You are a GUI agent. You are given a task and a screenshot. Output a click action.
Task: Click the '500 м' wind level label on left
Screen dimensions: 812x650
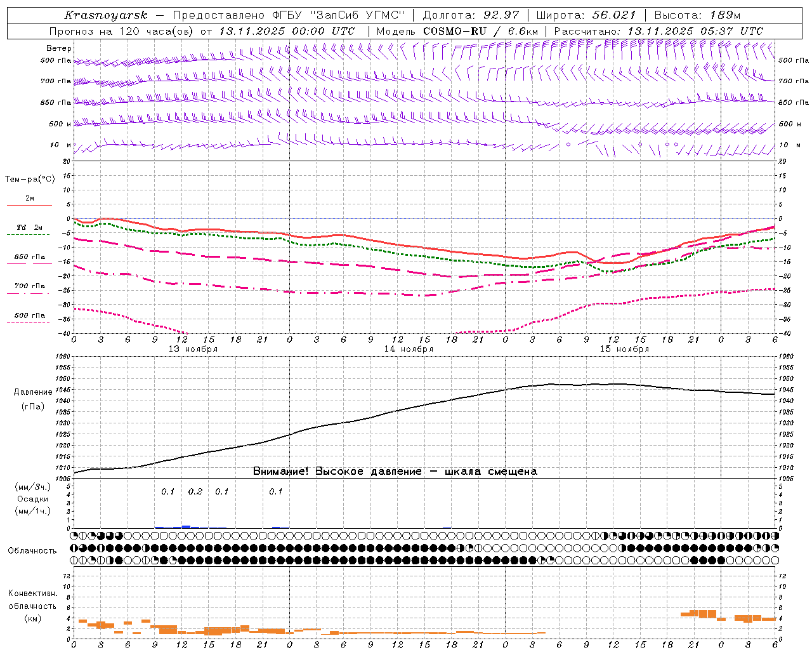pyautogui.click(x=60, y=124)
